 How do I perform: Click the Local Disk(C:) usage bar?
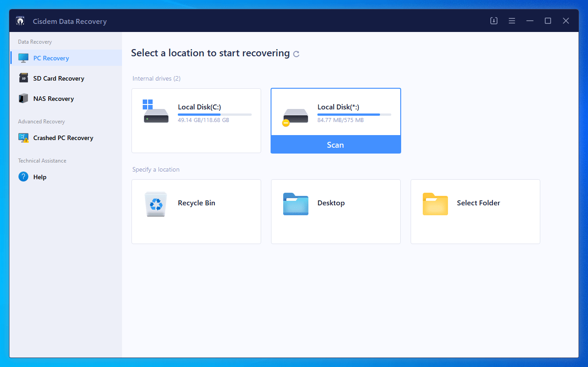tap(214, 115)
